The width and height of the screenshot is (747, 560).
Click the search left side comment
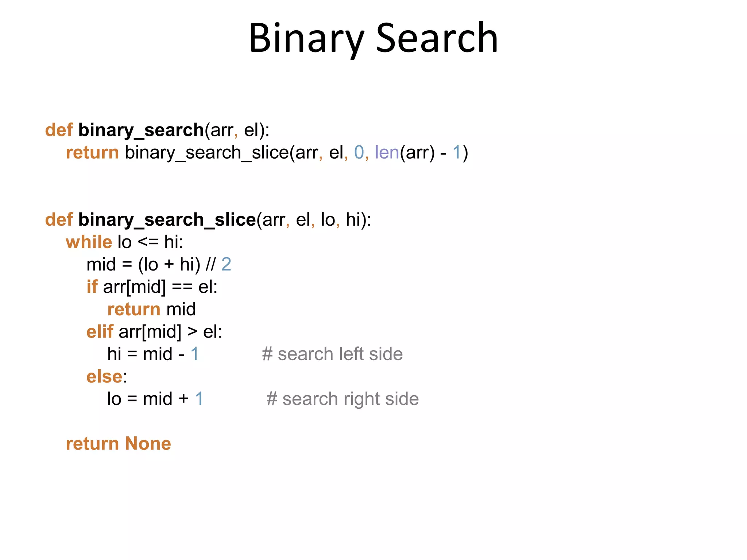tap(332, 354)
